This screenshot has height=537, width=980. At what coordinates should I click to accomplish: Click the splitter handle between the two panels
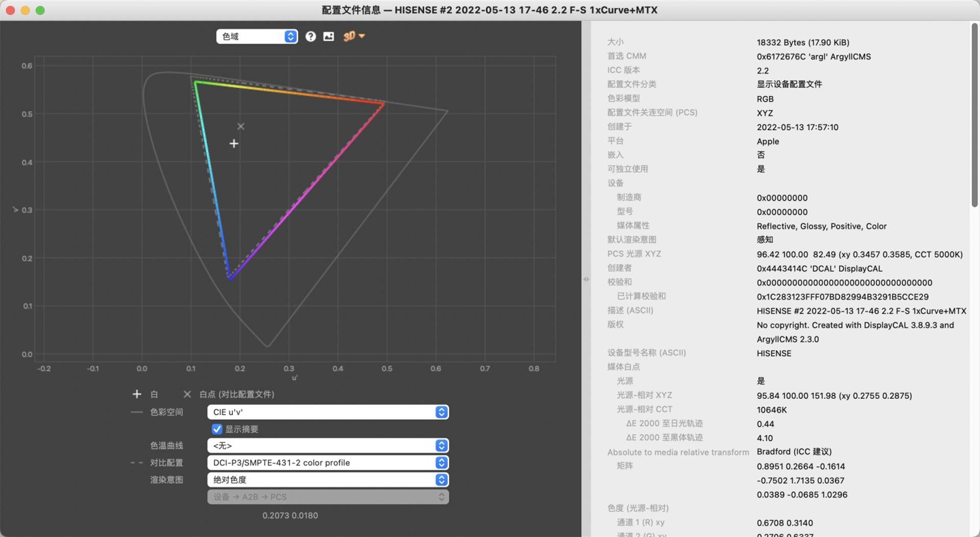[x=586, y=279]
